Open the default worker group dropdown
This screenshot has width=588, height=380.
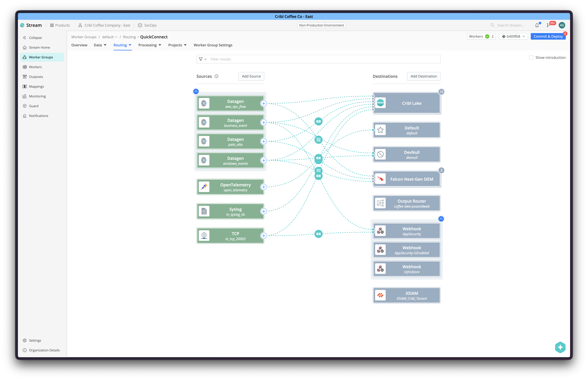(x=110, y=37)
